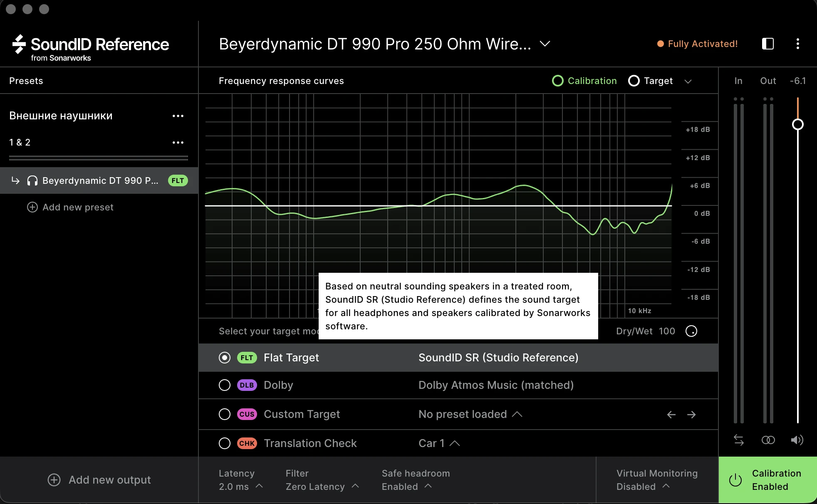817x504 pixels.
Task: Open the three-dot main menu
Action: (x=797, y=44)
